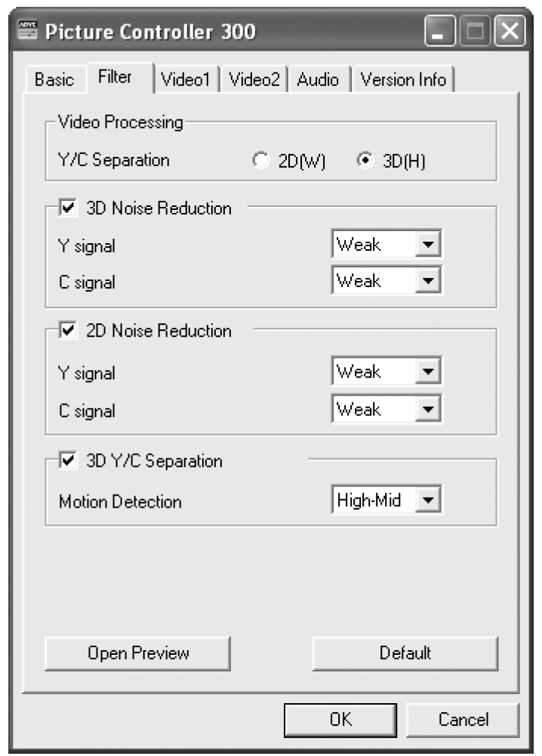Viewport: 542px width, 756px height.
Task: Reset settings with the Default button
Action: click(x=405, y=653)
